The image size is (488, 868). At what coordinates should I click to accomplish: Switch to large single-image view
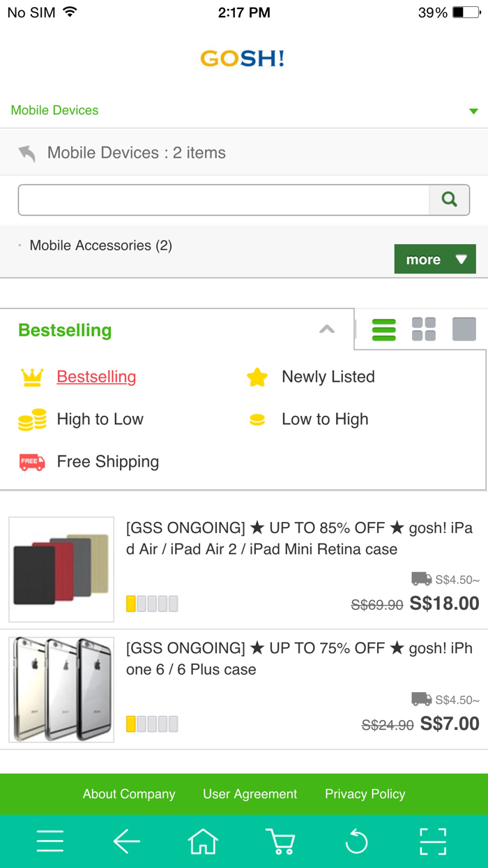pos(464,329)
